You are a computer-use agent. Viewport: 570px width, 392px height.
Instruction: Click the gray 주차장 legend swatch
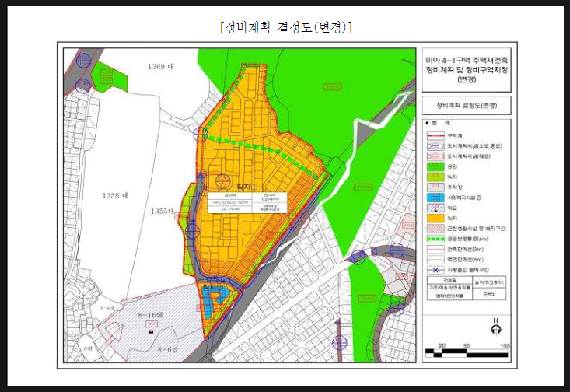tap(435, 187)
